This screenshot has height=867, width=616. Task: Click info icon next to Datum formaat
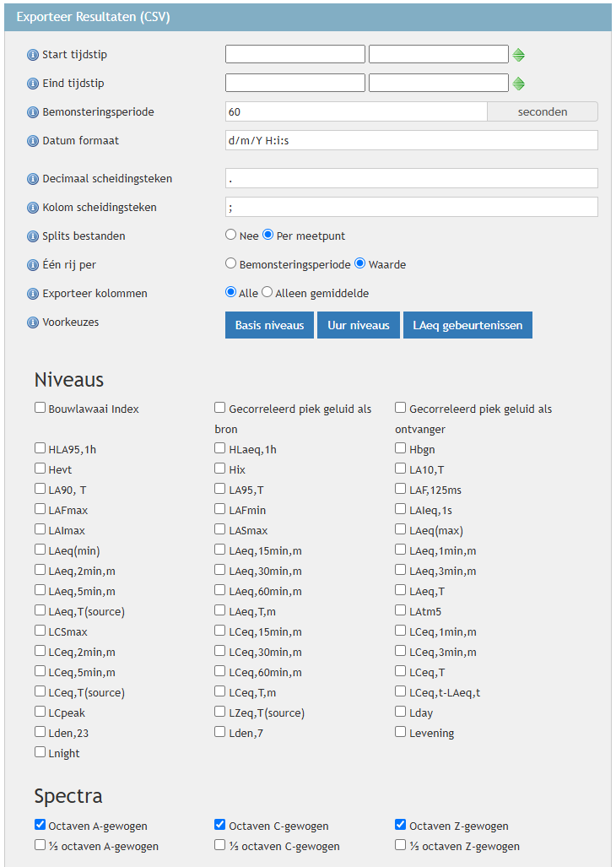point(34,141)
